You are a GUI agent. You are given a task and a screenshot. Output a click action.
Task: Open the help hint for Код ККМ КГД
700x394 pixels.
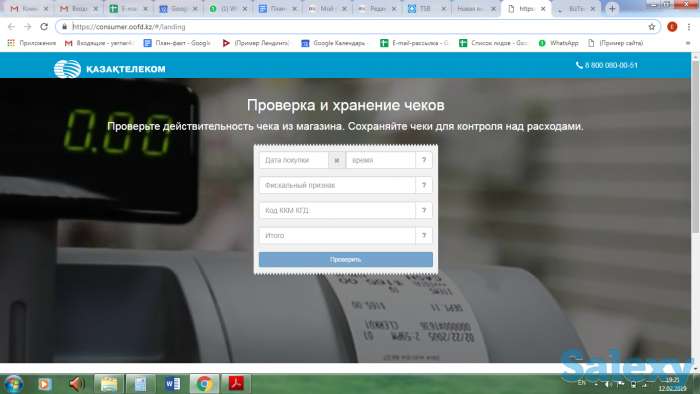click(424, 210)
